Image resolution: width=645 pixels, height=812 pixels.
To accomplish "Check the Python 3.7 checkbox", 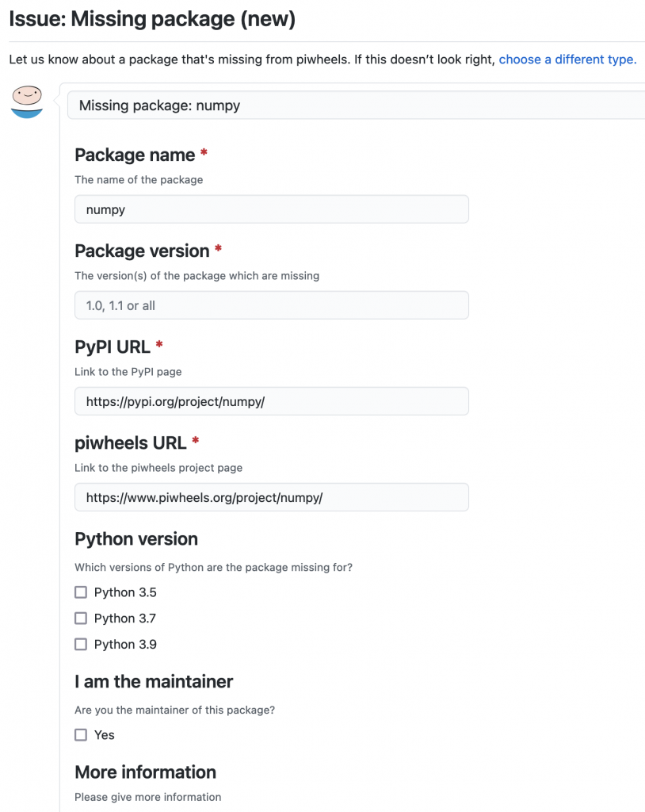I will coord(81,618).
